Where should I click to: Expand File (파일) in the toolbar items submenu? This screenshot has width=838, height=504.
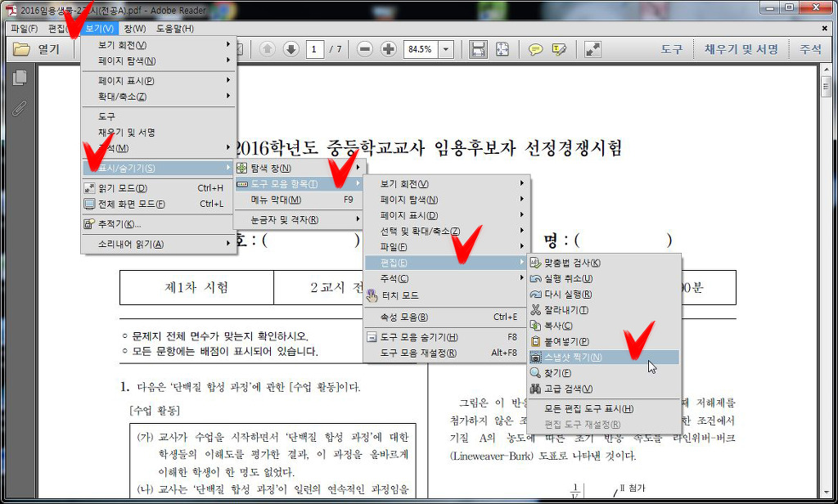[446, 247]
